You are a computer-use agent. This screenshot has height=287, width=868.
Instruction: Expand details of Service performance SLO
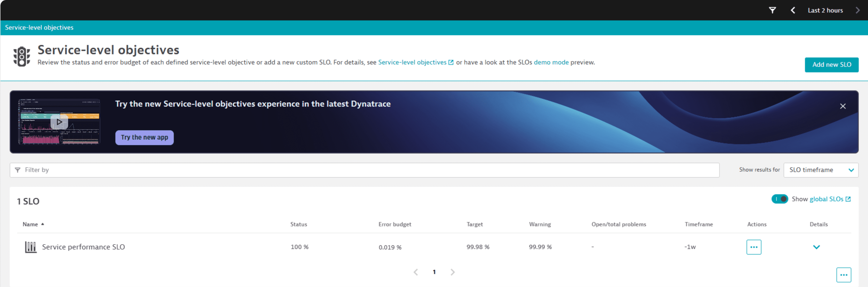tap(816, 247)
